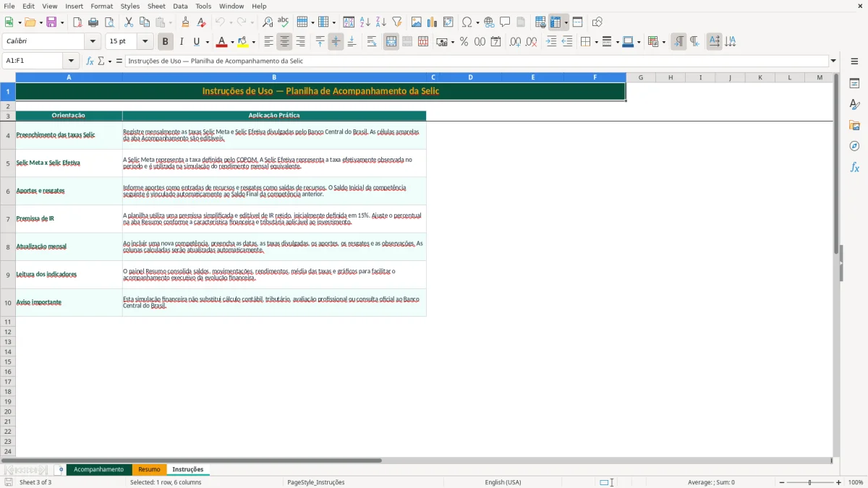The width and height of the screenshot is (868, 488).
Task: Open sidebar Functions fx icon
Action: pos(855,168)
